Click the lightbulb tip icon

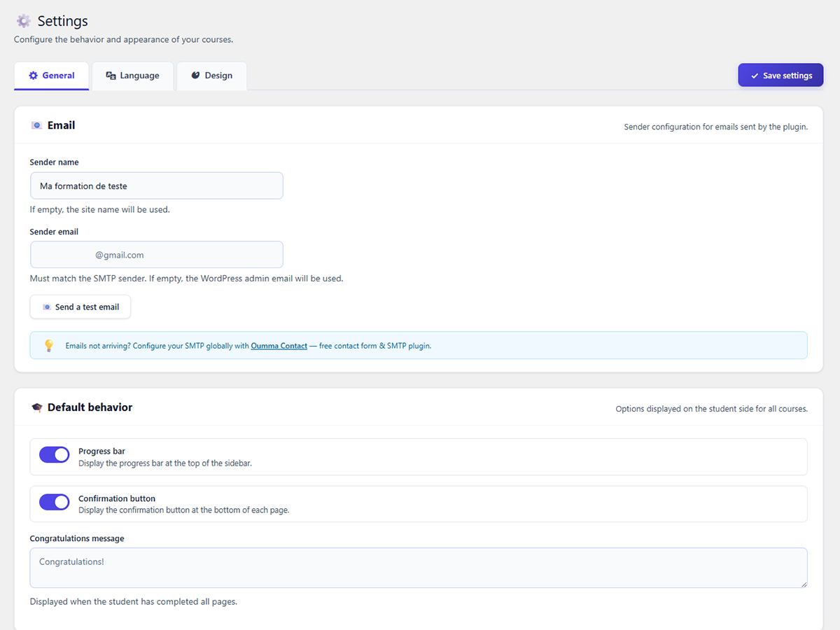(49, 346)
